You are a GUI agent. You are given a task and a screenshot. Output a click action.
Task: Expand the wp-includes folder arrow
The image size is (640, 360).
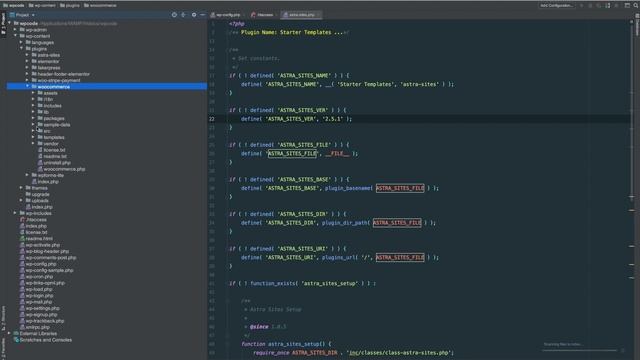coord(16,213)
